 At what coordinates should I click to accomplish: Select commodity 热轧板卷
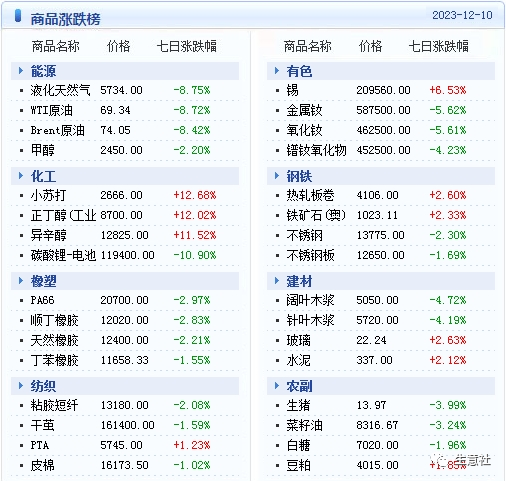(310, 195)
